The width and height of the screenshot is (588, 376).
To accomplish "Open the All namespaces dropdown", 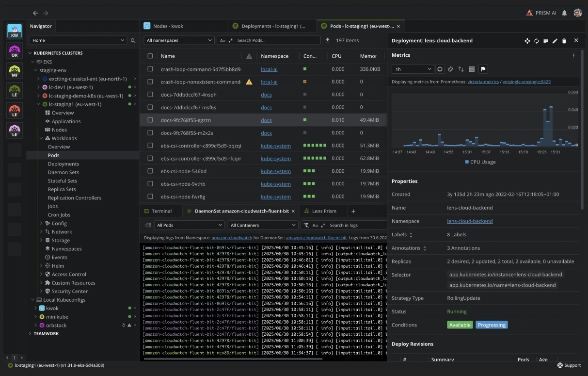I will tap(179, 40).
